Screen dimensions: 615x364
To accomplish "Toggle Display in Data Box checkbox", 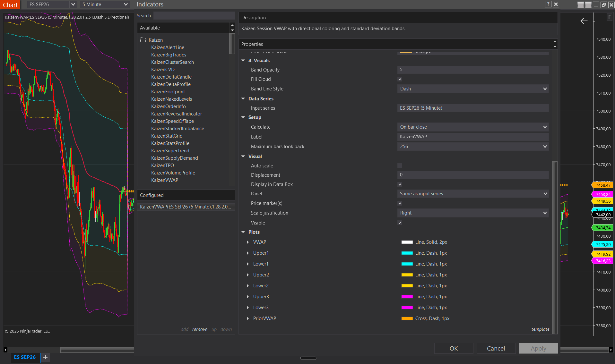I will click(400, 184).
